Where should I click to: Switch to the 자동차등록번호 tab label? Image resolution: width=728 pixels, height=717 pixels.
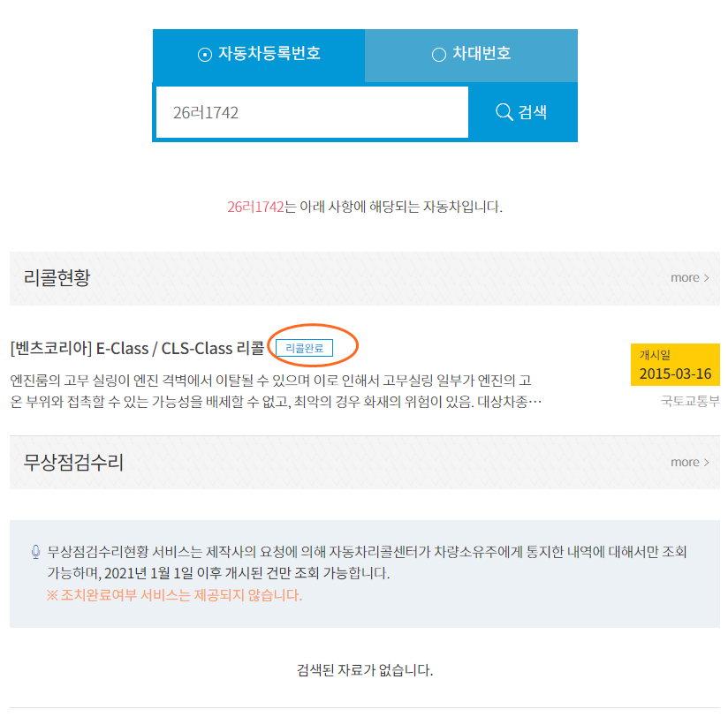[269, 53]
